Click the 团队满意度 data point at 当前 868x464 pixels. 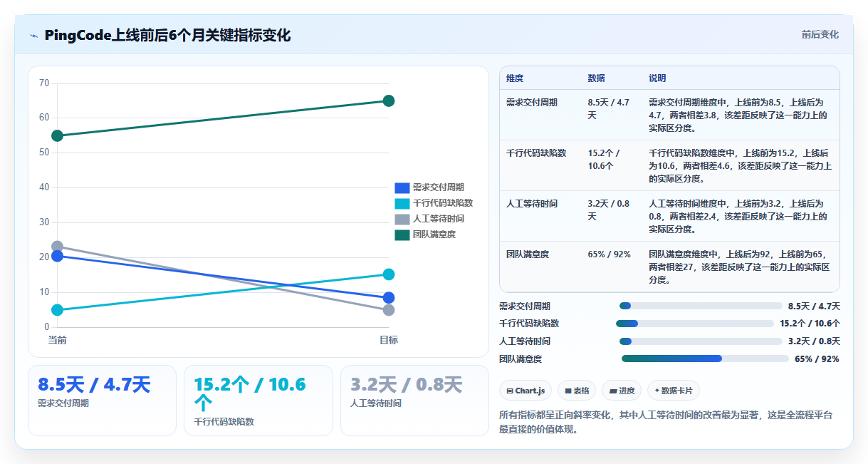pos(58,136)
